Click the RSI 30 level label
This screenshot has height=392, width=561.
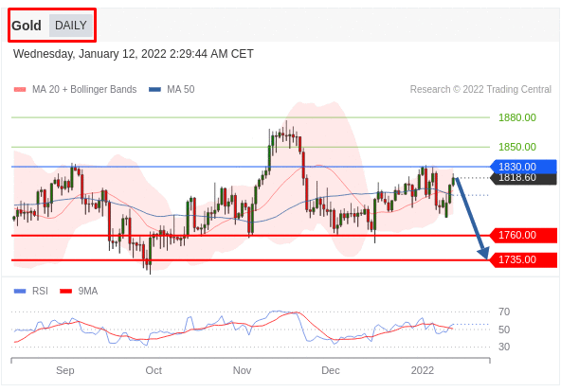504,347
